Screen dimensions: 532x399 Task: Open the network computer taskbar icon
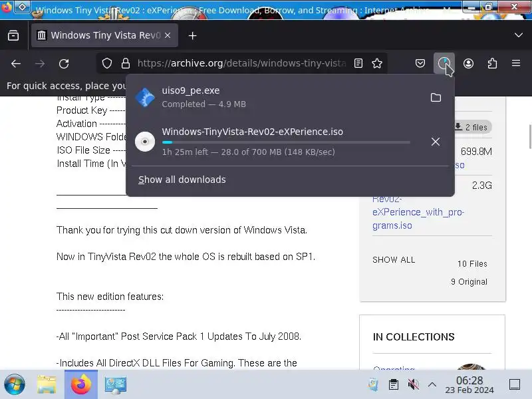point(116,385)
